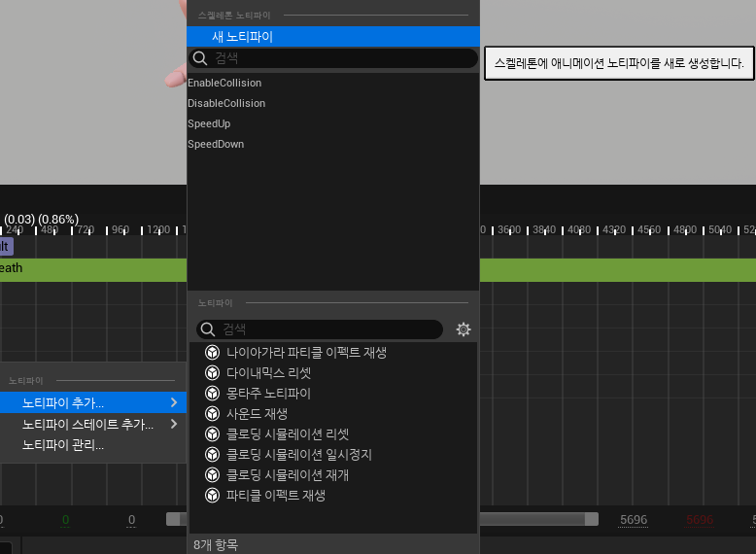Screen dimensions: 756x554
Task: Click the 다이내믹스 리셋 notify icon
Action: point(212,372)
